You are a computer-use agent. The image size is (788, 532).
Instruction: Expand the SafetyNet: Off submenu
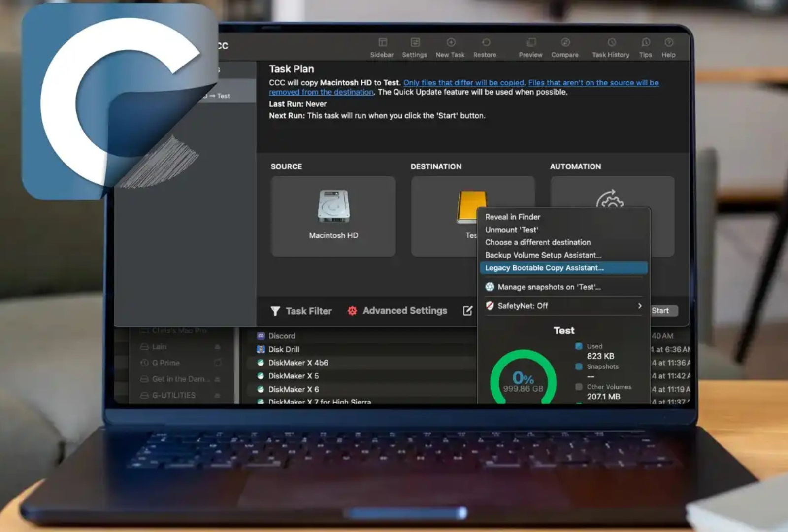564,306
